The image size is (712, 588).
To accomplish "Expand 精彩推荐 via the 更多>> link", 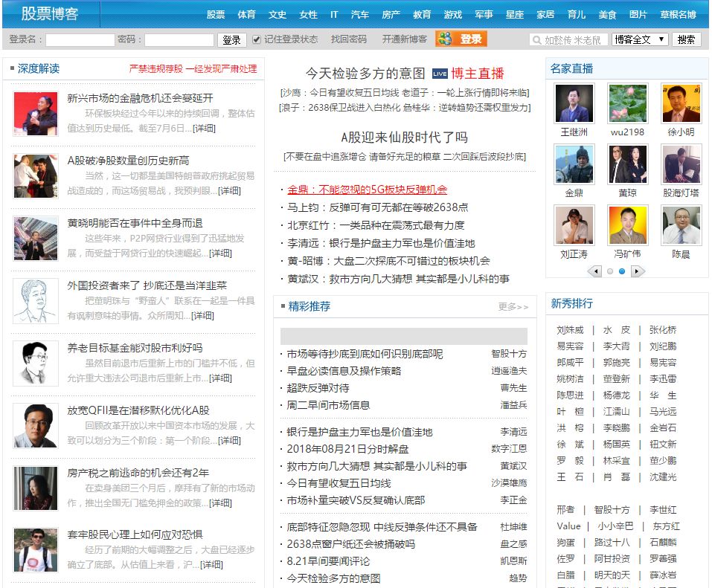I will pos(513,306).
